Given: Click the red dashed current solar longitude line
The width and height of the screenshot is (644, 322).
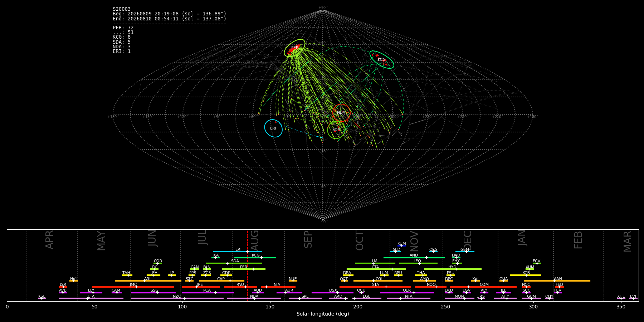Looking at the screenshot, I should [x=248, y=265].
